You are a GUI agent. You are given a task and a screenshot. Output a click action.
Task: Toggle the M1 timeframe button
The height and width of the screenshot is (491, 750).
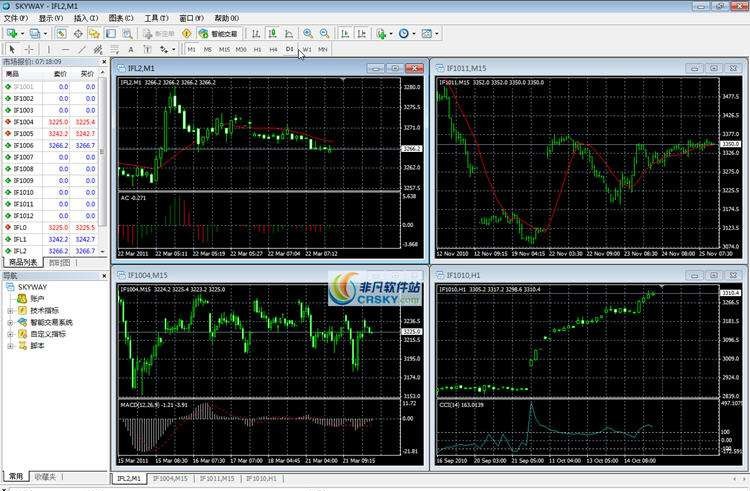pos(191,49)
